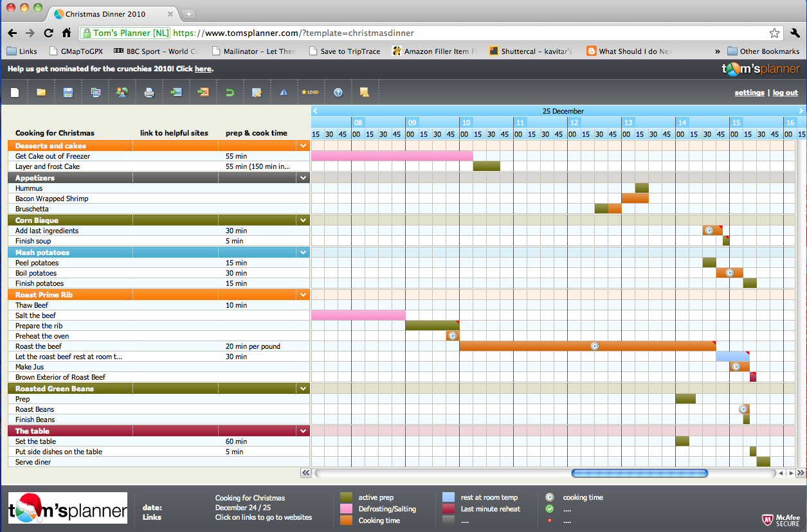Screen dimensions: 807x532
Task: Click the blue triangle mirror icon
Action: (x=284, y=93)
